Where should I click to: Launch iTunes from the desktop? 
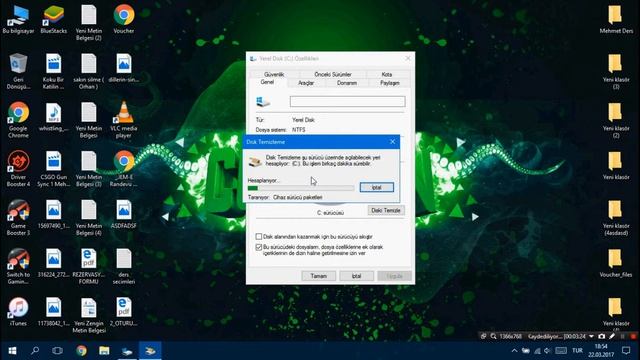click(x=18, y=311)
